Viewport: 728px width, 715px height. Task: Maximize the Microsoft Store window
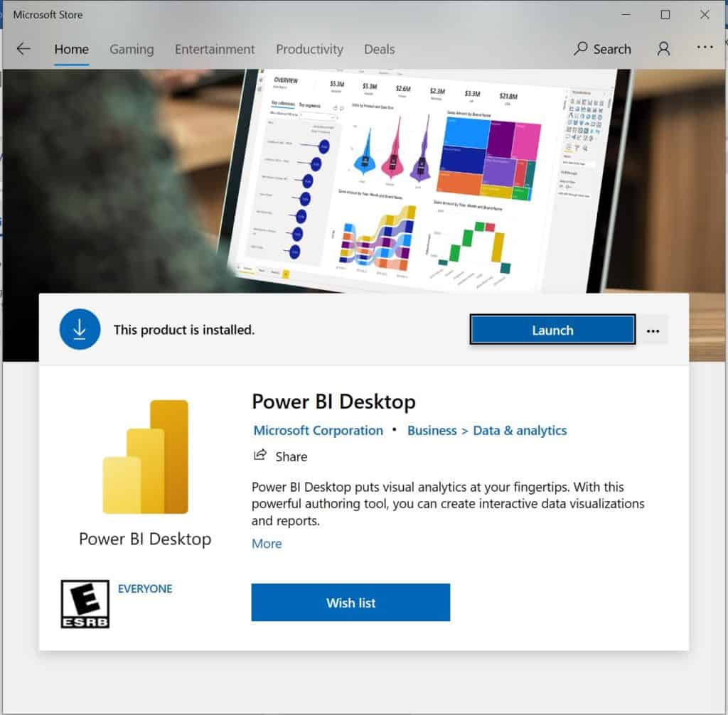tap(665, 15)
